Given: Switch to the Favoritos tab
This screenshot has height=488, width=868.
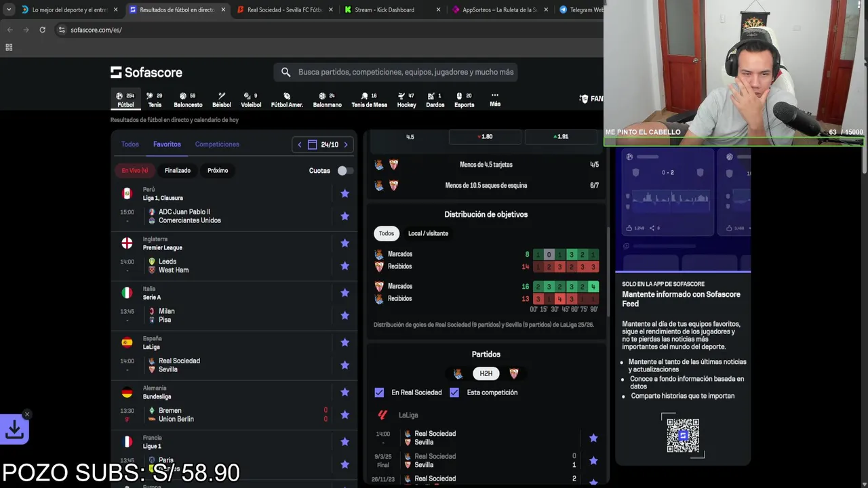Looking at the screenshot, I should pos(167,144).
